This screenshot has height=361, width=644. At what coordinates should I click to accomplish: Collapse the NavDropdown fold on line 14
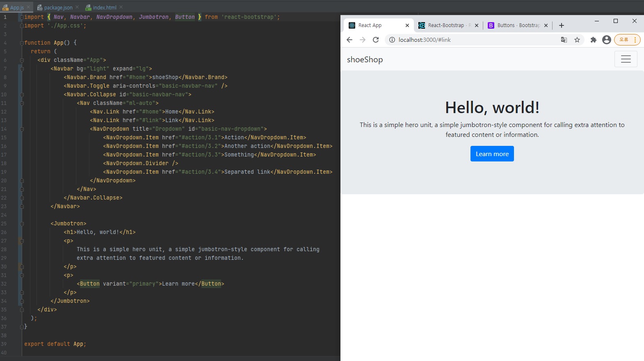point(22,129)
